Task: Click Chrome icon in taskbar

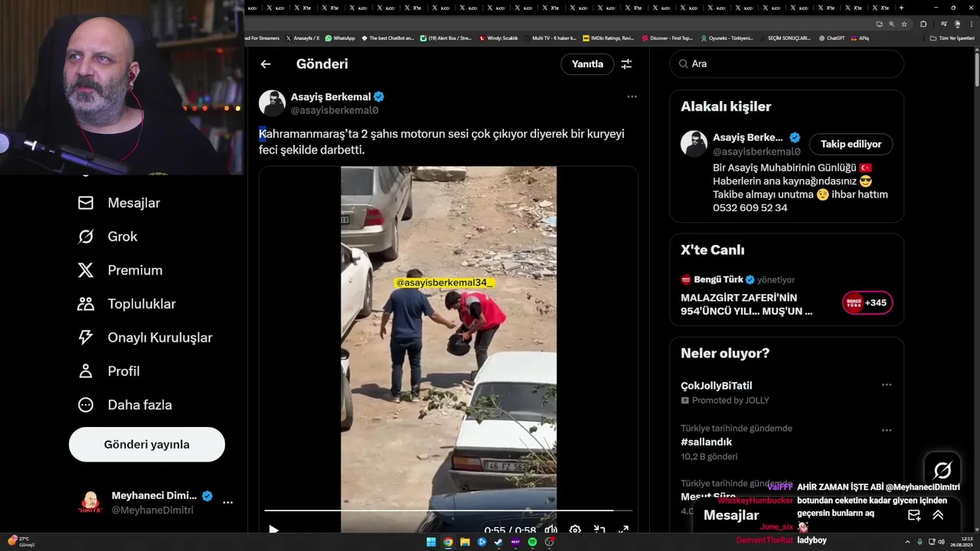Action: tap(448, 543)
